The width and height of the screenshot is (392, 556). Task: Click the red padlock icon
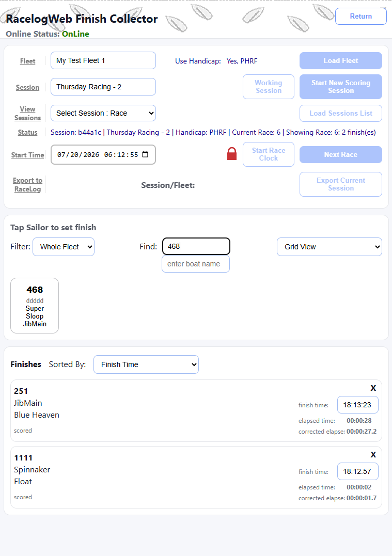pyautogui.click(x=232, y=154)
